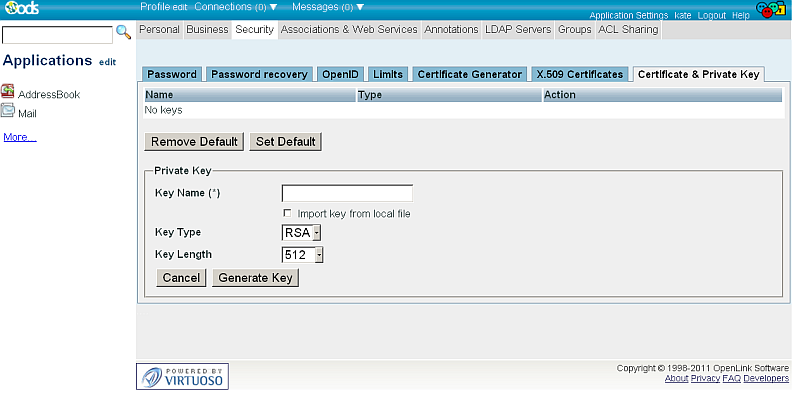The height and width of the screenshot is (394, 800).
Task: Click the Set Default button
Action: point(286,142)
